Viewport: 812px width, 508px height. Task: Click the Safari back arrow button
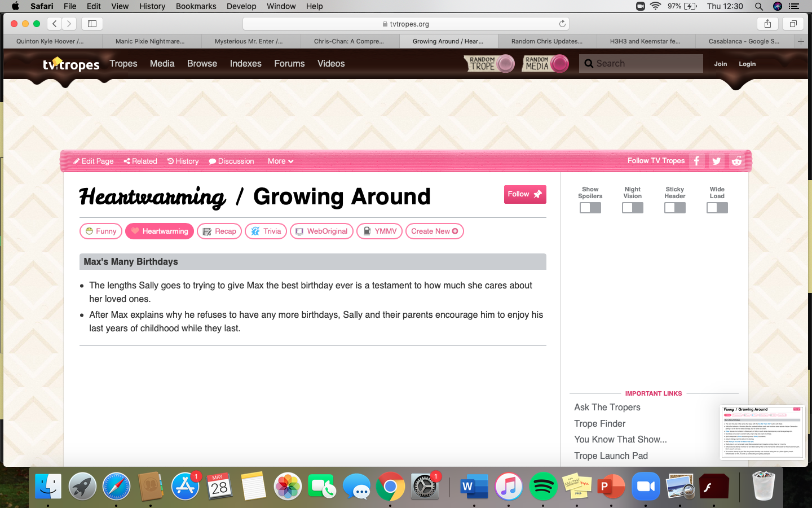[x=55, y=24]
